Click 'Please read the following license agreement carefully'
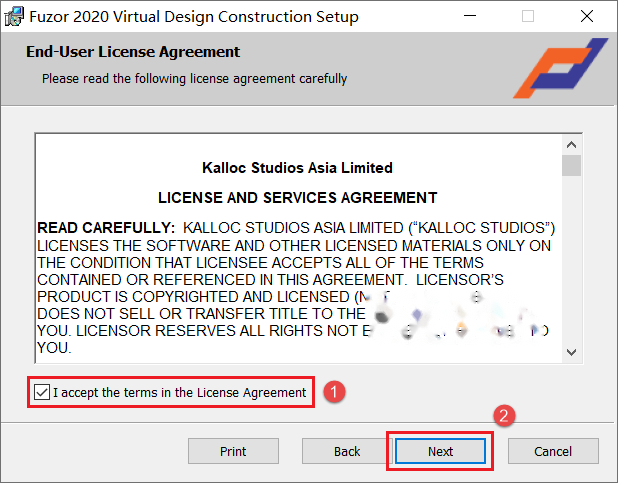618x483 pixels. 195,78
